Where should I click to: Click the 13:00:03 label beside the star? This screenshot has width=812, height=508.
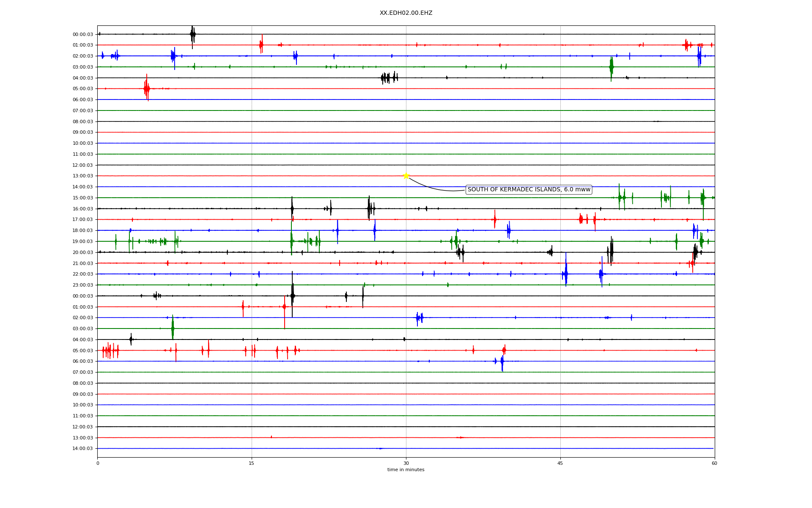(82, 176)
